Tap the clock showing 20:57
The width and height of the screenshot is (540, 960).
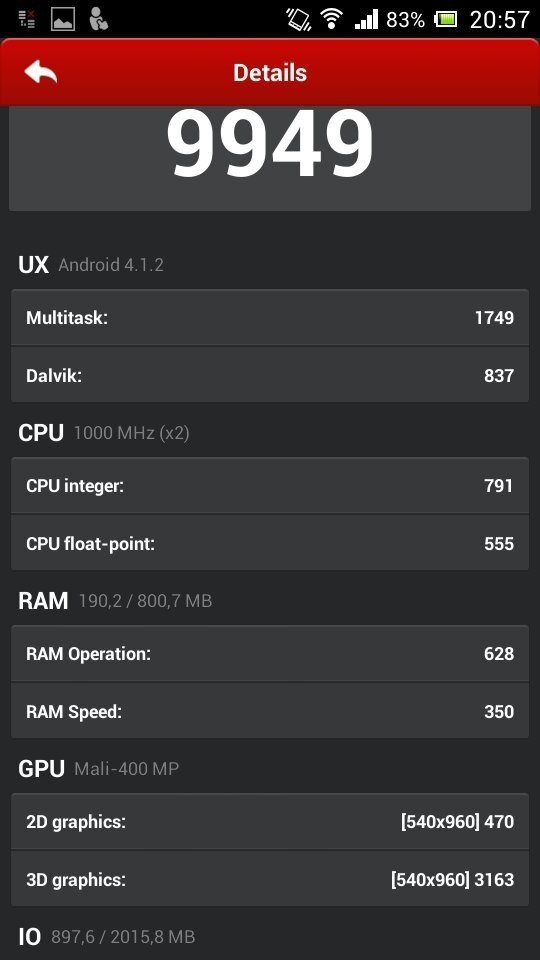[499, 20]
